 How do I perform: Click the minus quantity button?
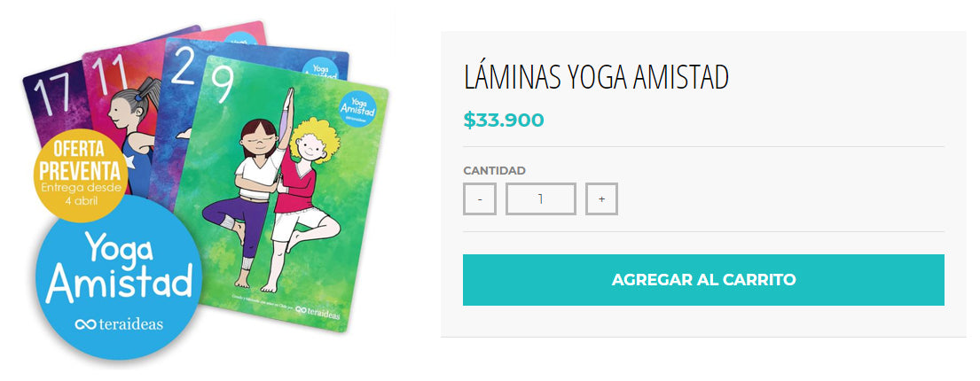point(480,198)
